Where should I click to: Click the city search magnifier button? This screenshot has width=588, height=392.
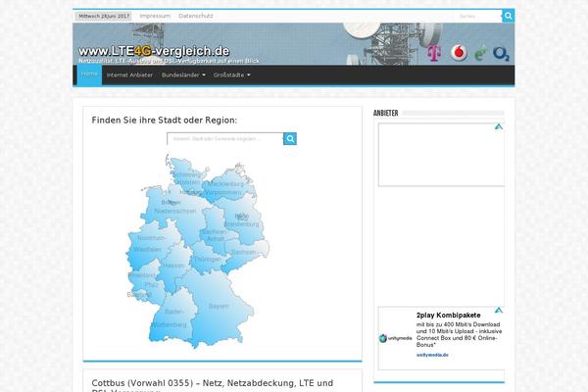(x=290, y=139)
